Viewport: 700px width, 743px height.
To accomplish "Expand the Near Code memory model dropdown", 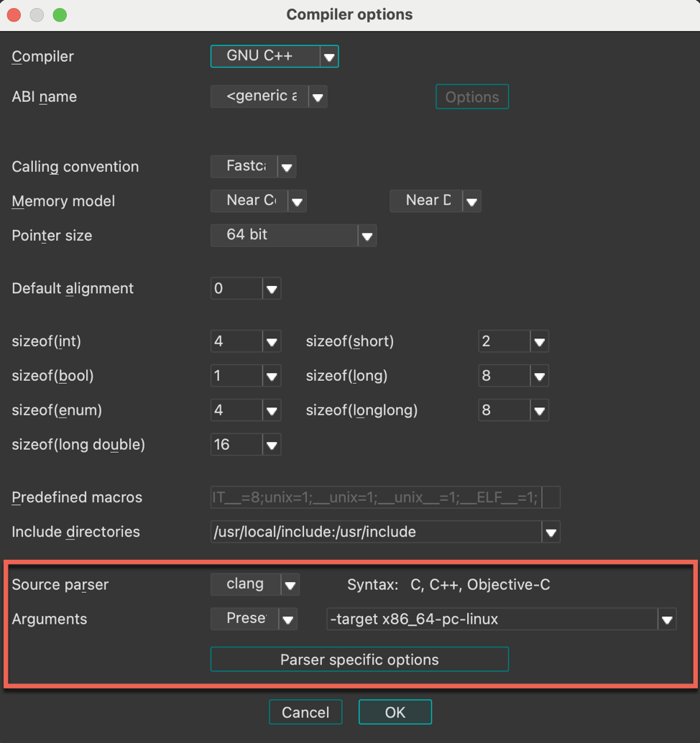I will coord(297,200).
